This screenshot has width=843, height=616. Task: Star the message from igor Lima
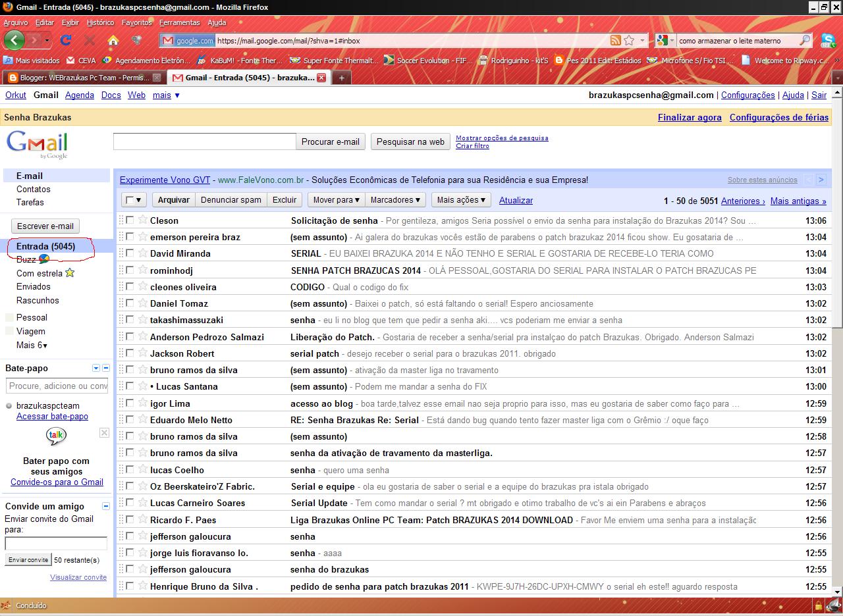(x=142, y=403)
